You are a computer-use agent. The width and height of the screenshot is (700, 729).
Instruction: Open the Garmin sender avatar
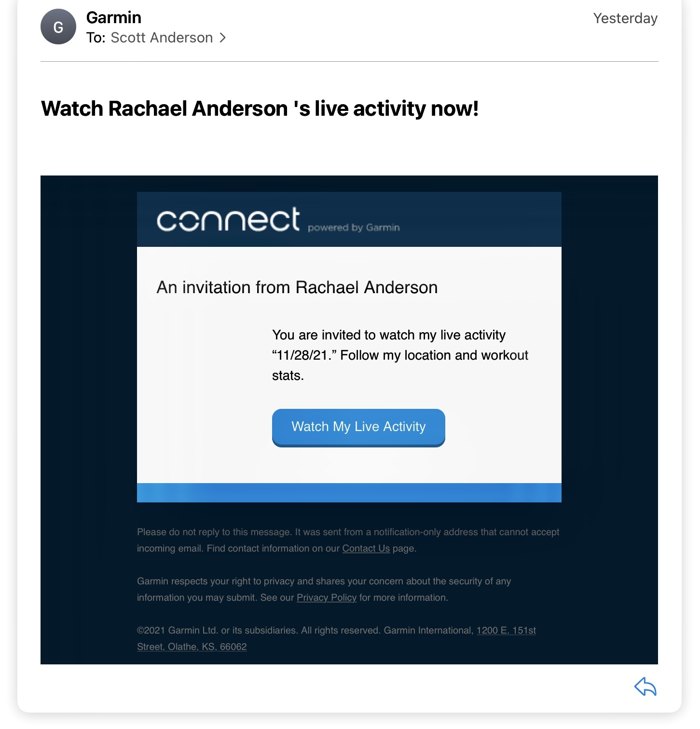[x=58, y=27]
